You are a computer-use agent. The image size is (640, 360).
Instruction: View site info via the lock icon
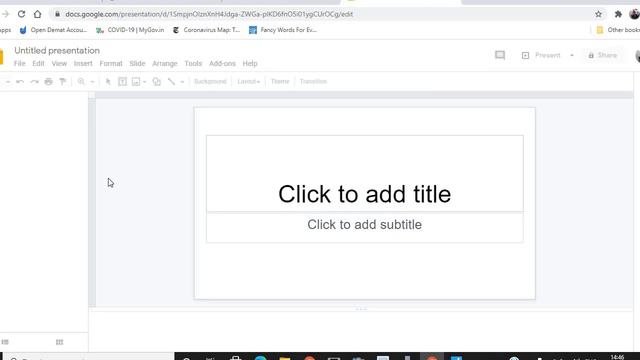[58, 14]
